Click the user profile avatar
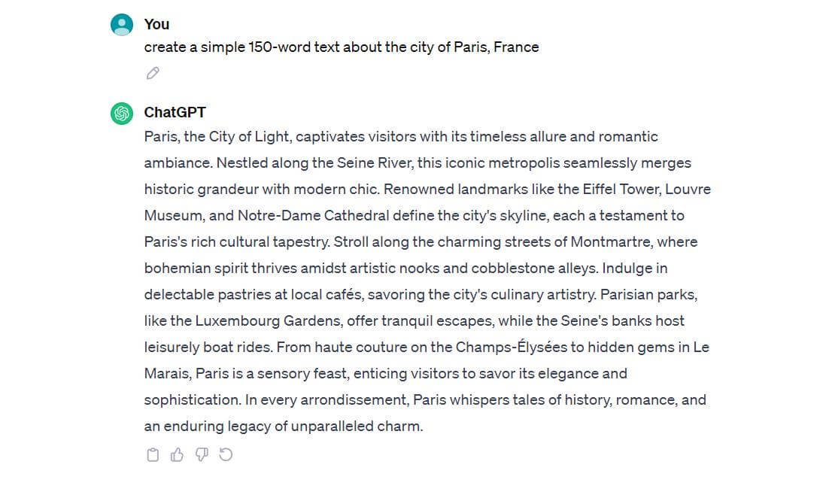This screenshot has width=823, height=504. coord(122,25)
